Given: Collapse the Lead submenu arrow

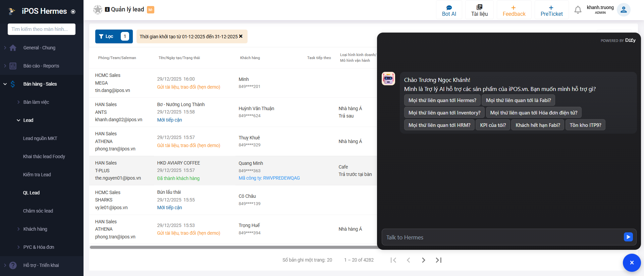Looking at the screenshot, I should (x=18, y=120).
